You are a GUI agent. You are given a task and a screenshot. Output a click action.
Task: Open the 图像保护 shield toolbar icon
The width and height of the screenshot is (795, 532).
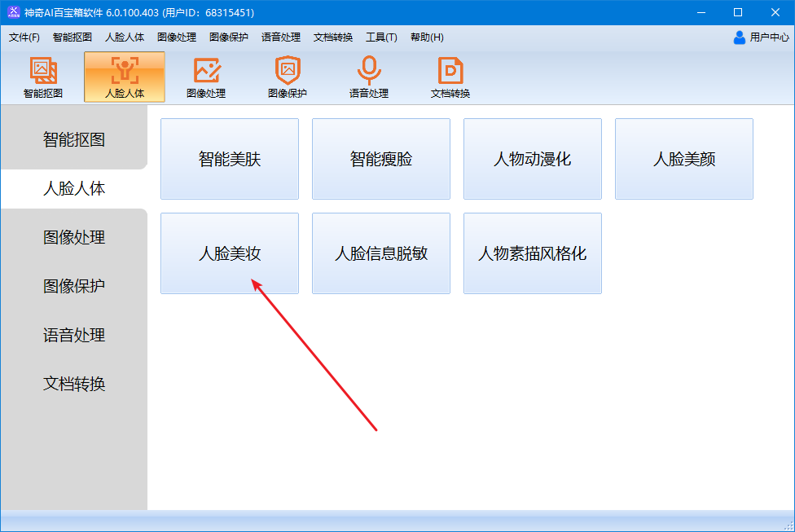(288, 77)
